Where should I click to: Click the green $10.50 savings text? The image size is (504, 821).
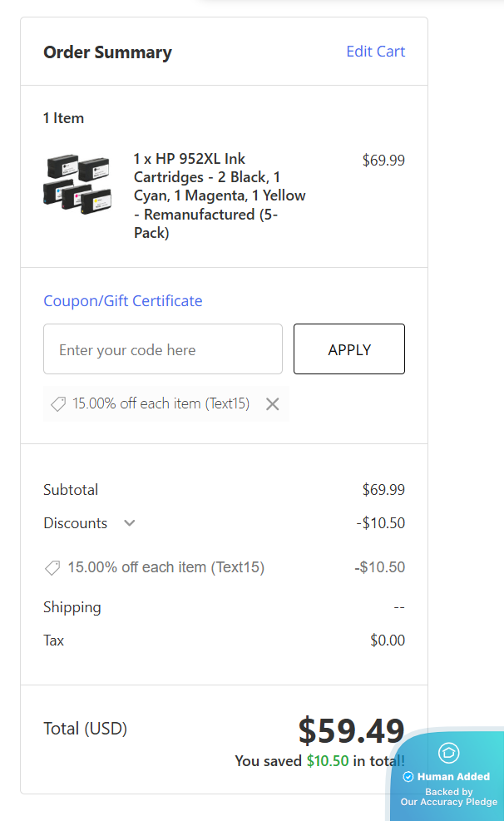327,761
